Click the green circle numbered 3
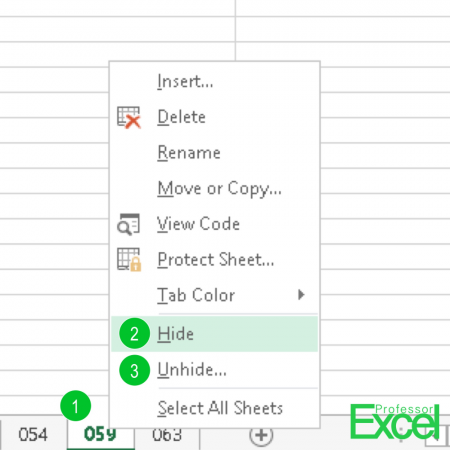 pyautogui.click(x=134, y=370)
